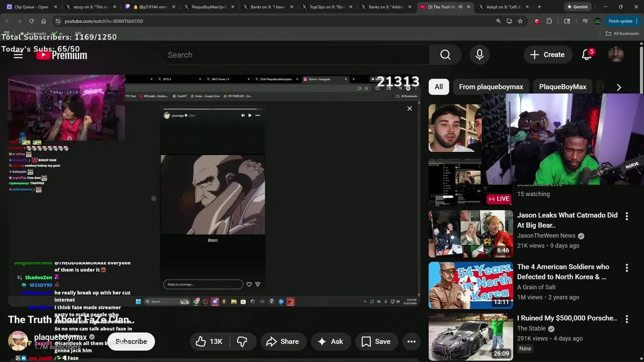Open the 54 Years in North Korea thumbnail
644x362 pixels.
[x=471, y=285]
